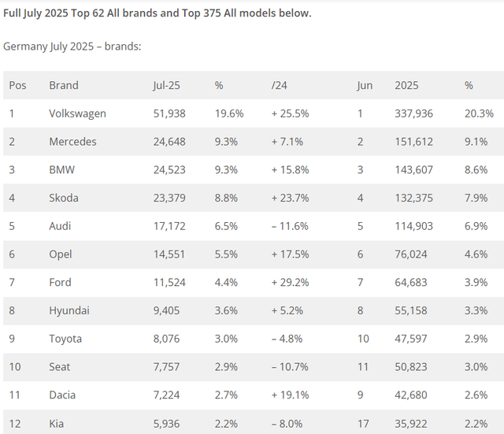Screen dimensions: 504x434
Task: Click the 337,936 year-to-date value
Action: tap(414, 113)
